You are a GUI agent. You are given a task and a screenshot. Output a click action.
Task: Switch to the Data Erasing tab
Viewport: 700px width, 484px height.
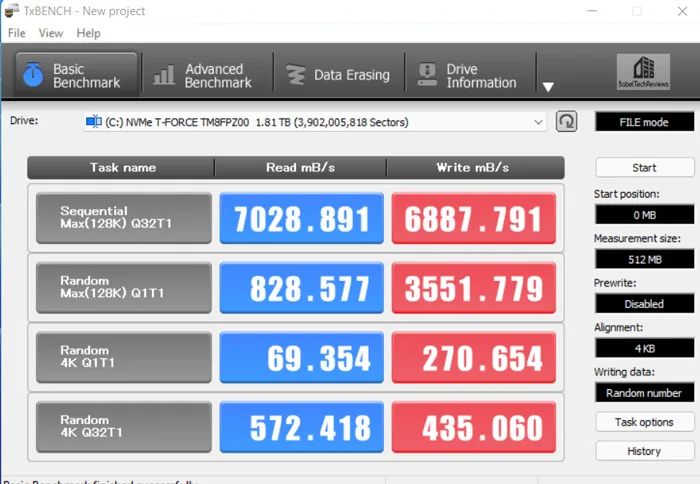click(x=339, y=75)
